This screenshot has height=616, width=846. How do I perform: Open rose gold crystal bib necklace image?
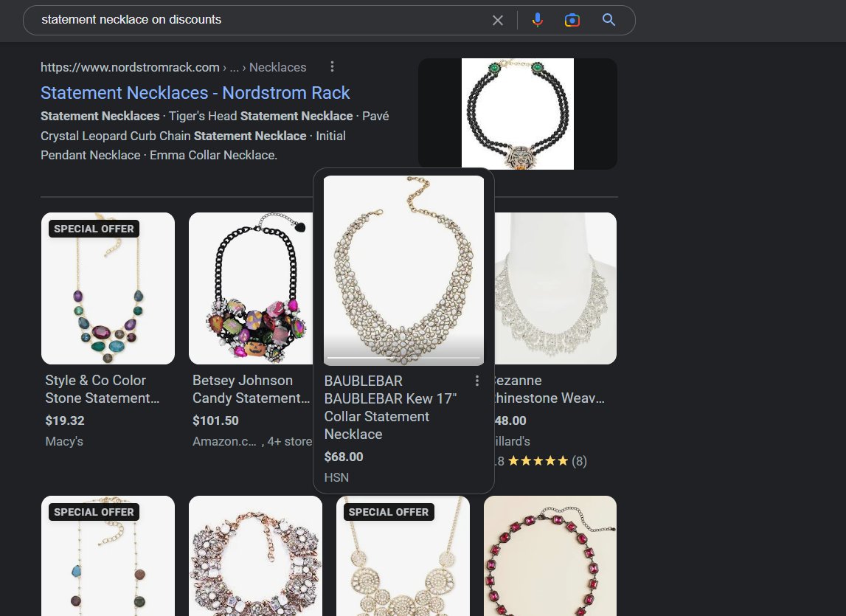[256, 556]
